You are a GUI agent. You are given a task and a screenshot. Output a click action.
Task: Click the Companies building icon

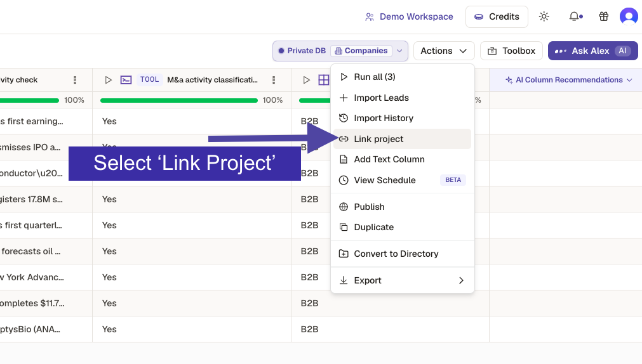tap(338, 51)
